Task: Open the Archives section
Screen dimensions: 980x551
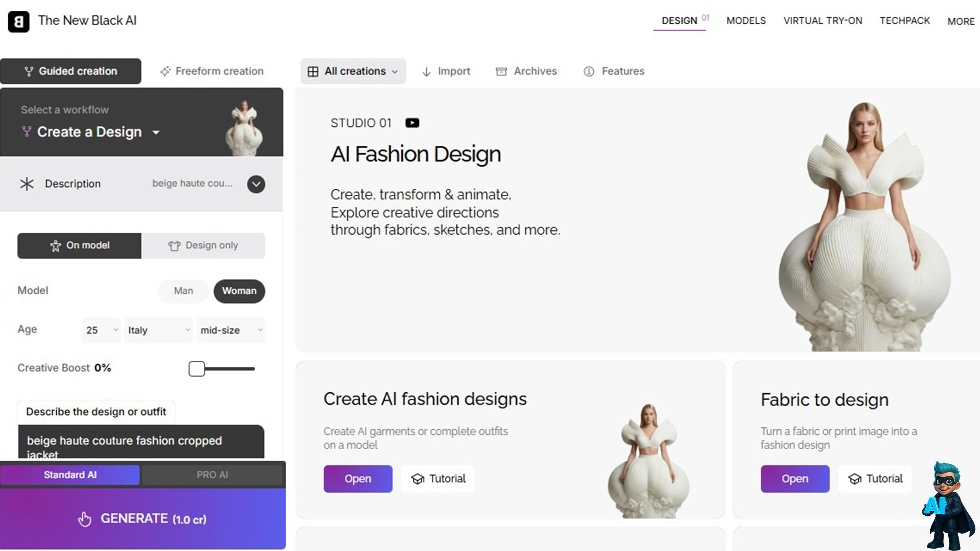Action: coord(526,71)
